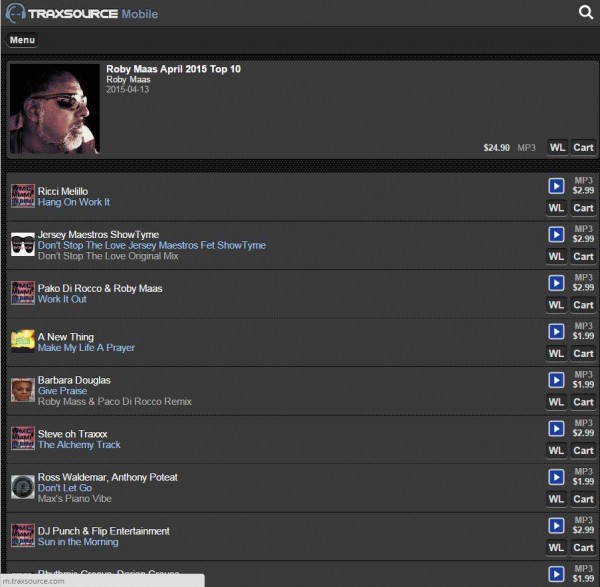Click DJ Punch & Flip Entertainment artwork

(x=23, y=536)
